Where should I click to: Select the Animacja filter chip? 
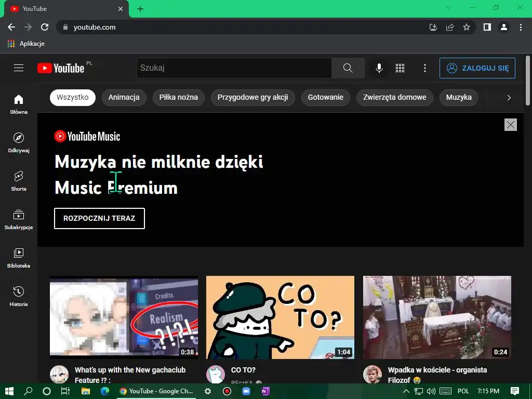(124, 97)
